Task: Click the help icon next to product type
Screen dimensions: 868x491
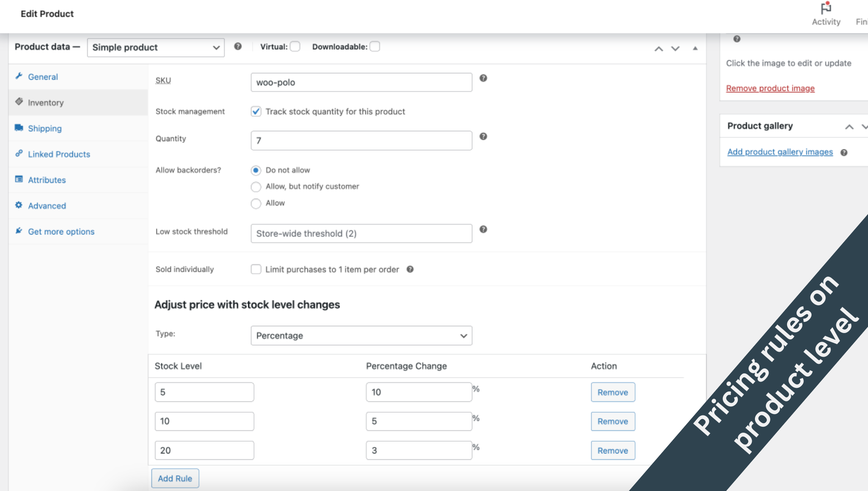Action: tap(238, 46)
